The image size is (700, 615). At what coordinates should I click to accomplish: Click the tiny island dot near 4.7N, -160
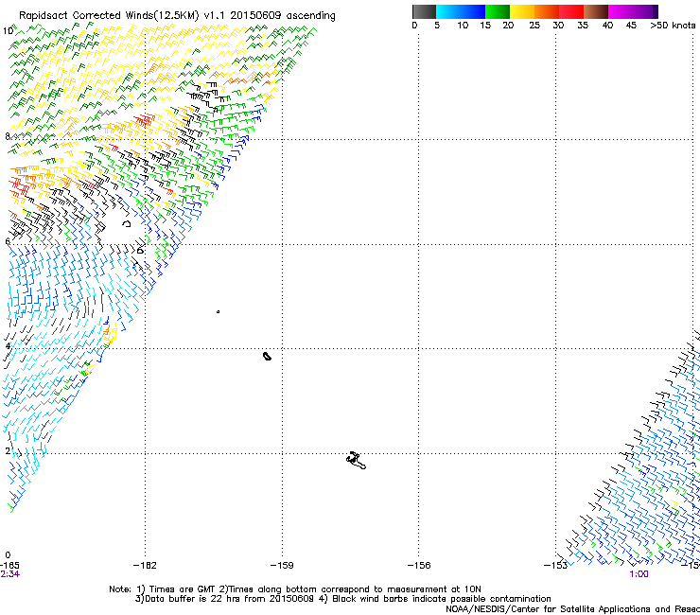pyautogui.click(x=218, y=311)
